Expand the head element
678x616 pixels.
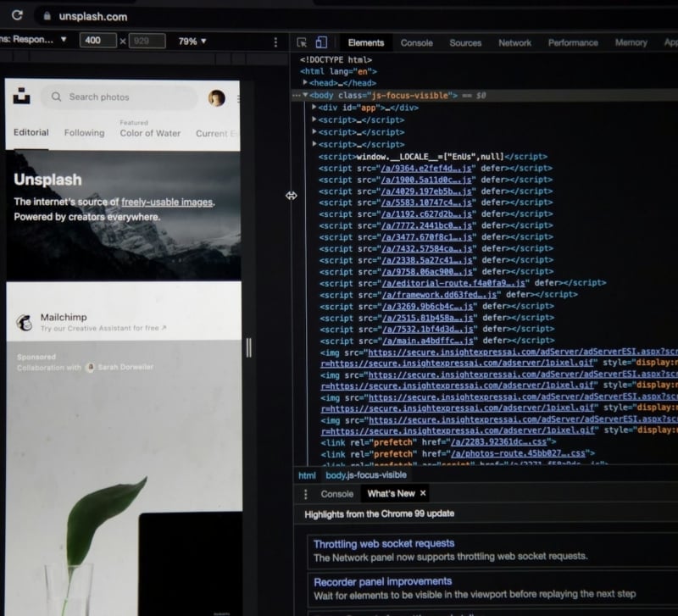(x=305, y=82)
